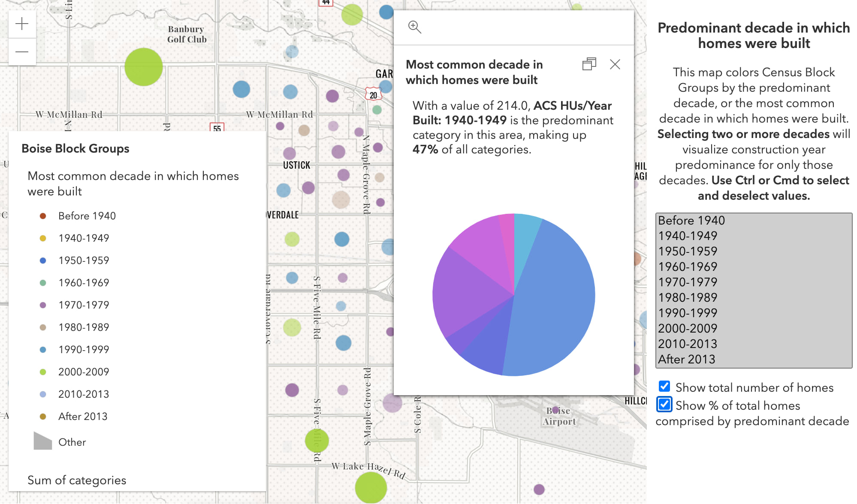Image resolution: width=857 pixels, height=504 pixels.
Task: Click the large green circle near Banbury Golf Club
Action: point(144,67)
